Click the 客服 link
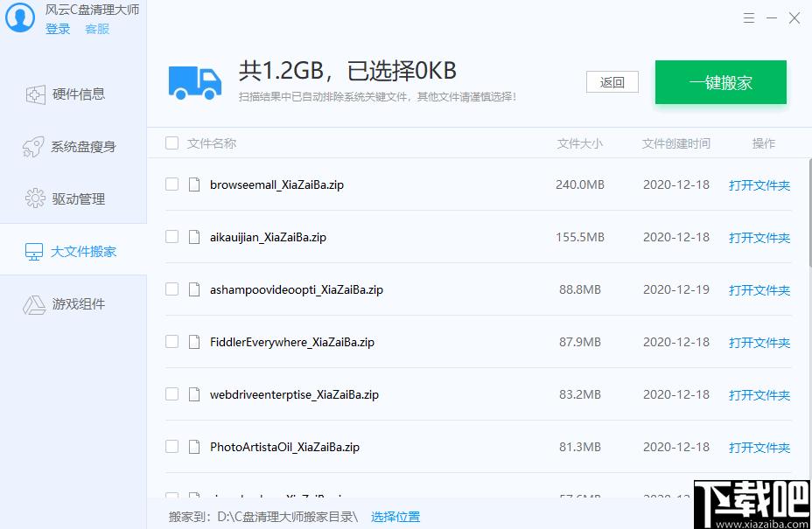Image resolution: width=812 pixels, height=529 pixels. pos(97,29)
